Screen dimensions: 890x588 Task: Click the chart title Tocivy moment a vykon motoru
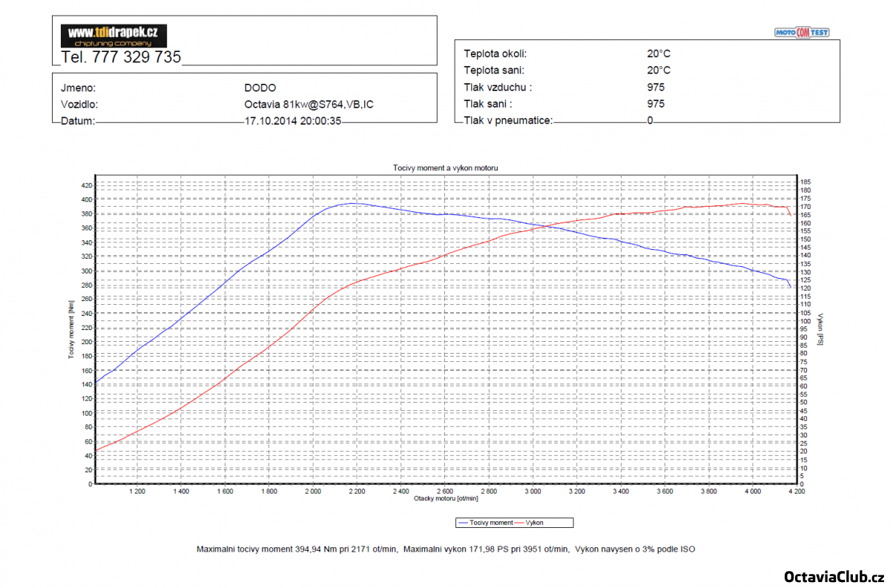pyautogui.click(x=445, y=168)
